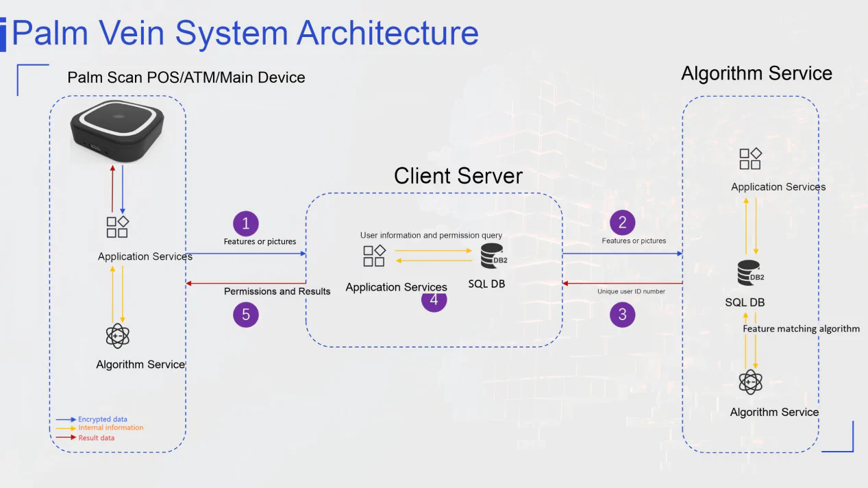Click the purple step 1 circle

(246, 223)
